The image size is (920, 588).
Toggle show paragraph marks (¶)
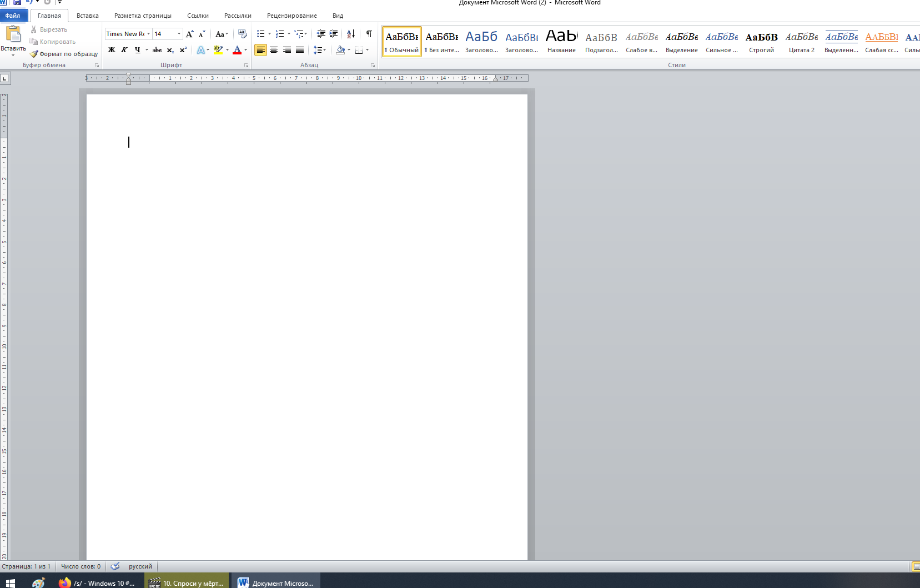point(369,34)
